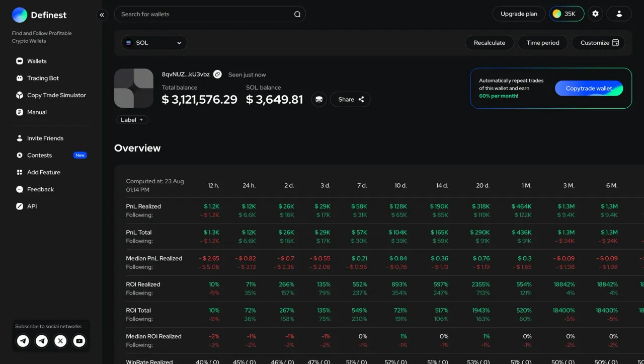Open the Time period selector
Viewport: 644px width, 364px height.
tap(542, 43)
